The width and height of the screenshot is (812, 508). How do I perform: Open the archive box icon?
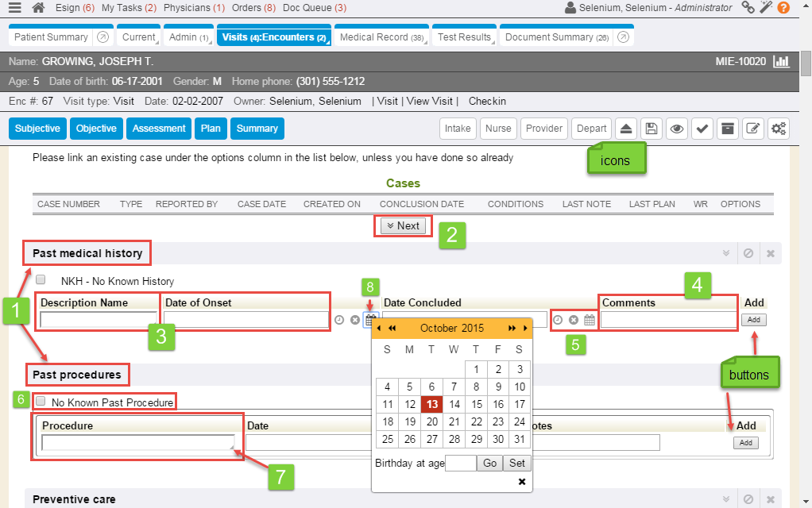726,129
